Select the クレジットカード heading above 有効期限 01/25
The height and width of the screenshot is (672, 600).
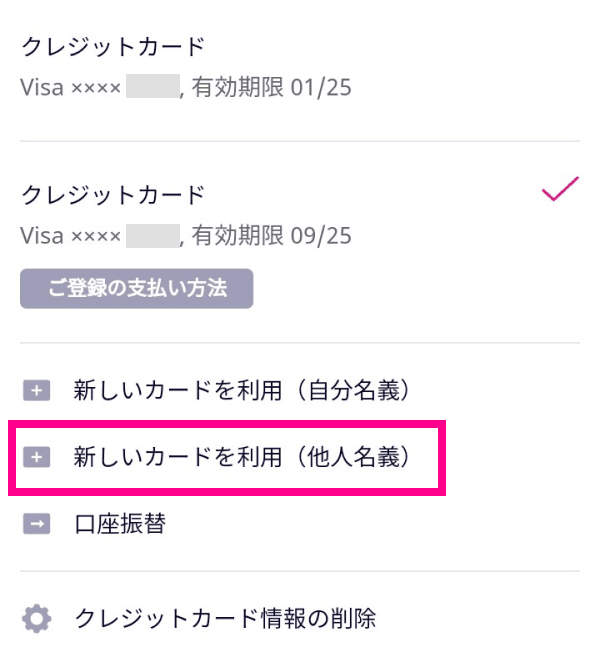(113, 47)
